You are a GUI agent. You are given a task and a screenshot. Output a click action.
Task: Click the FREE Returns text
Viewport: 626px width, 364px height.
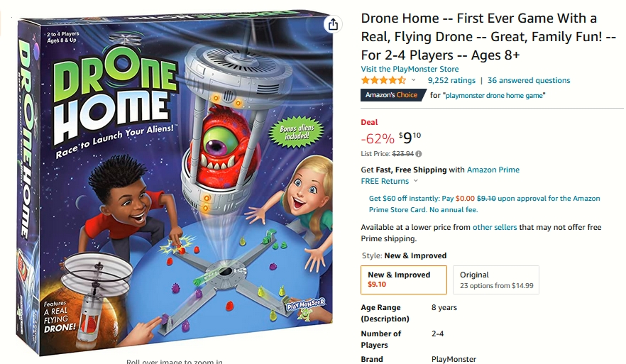(385, 181)
